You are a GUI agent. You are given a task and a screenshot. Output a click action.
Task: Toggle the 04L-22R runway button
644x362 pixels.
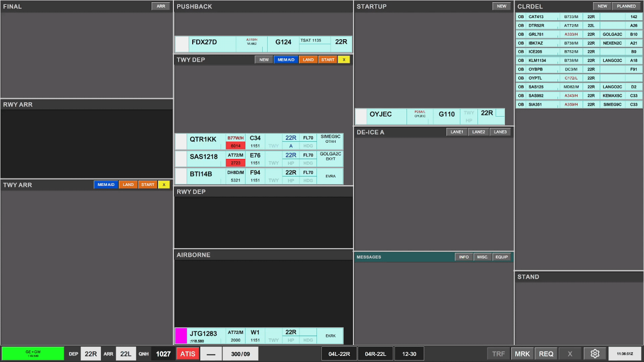coord(340,353)
